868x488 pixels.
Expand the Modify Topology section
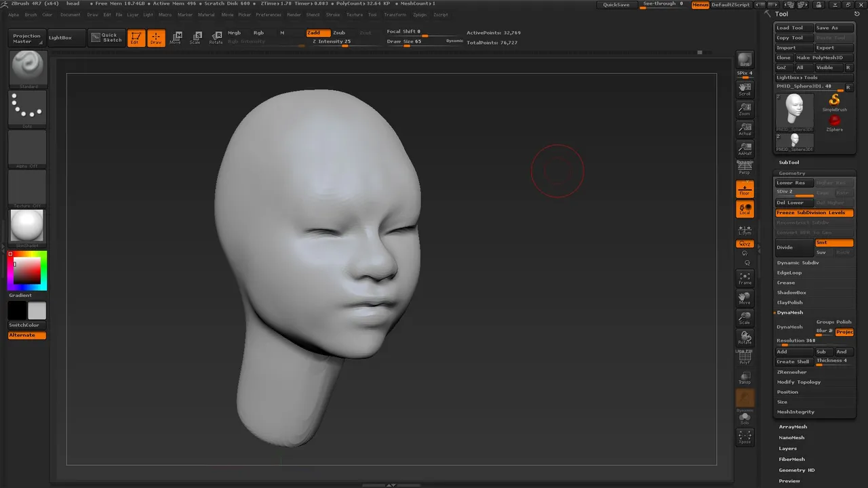(x=799, y=382)
